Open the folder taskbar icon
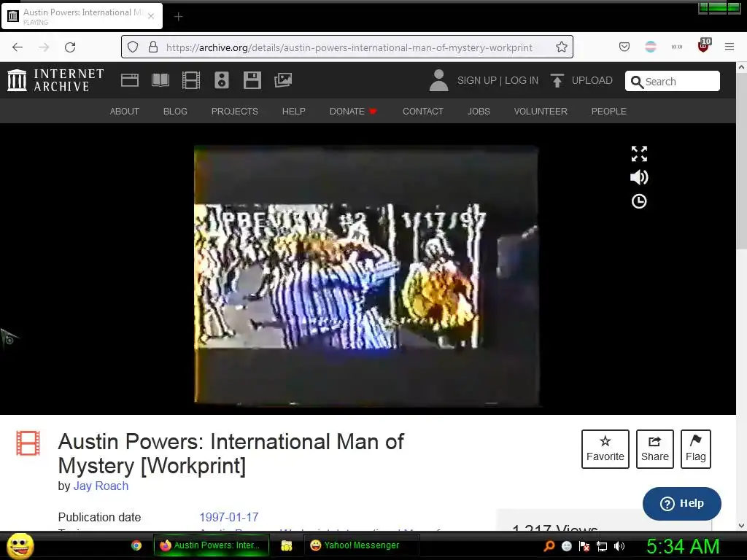This screenshot has width=747, height=560. tap(286, 545)
